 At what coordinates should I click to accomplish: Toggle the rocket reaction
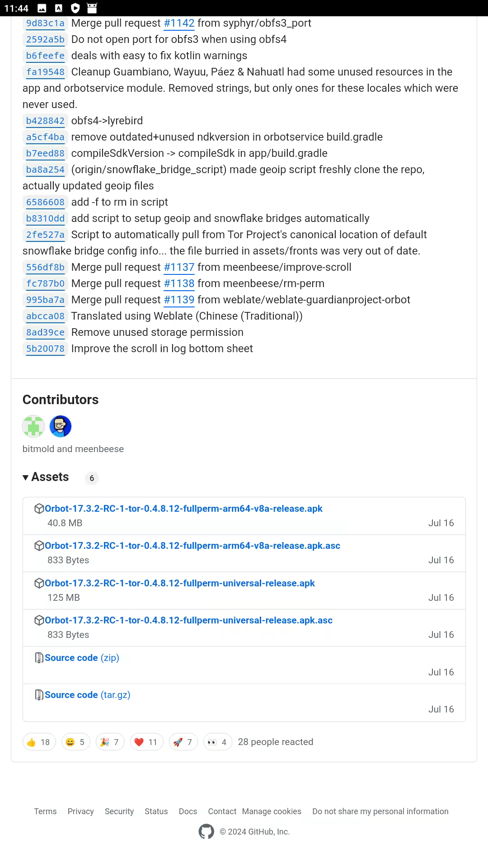[x=182, y=741]
